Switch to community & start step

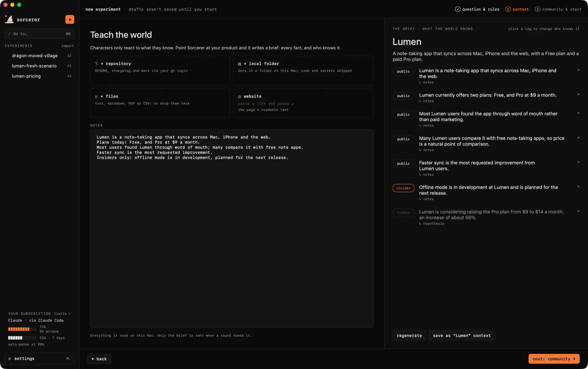coord(558,9)
